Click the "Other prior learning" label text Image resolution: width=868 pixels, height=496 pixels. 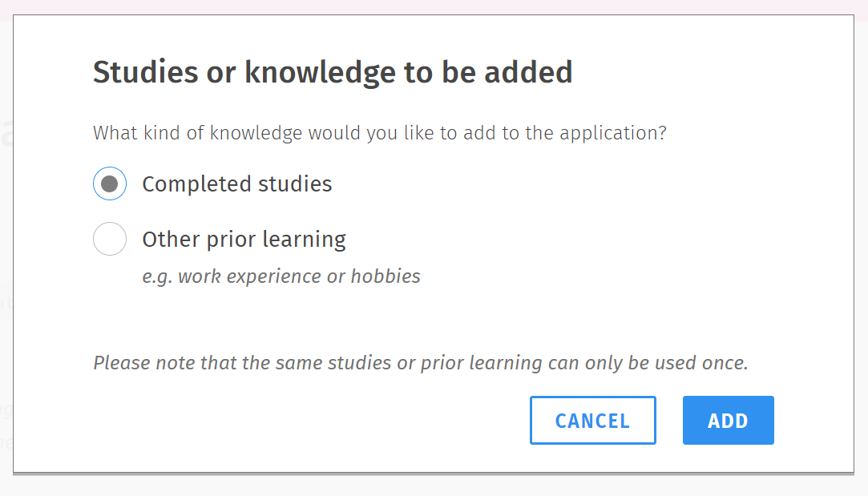244,239
